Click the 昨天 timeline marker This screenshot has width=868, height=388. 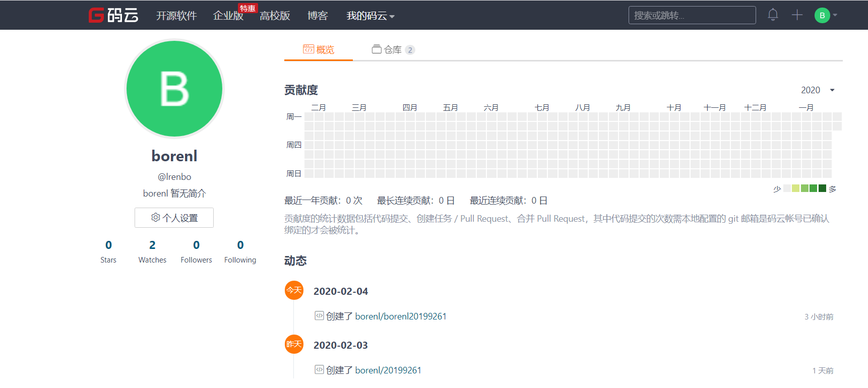coord(294,344)
